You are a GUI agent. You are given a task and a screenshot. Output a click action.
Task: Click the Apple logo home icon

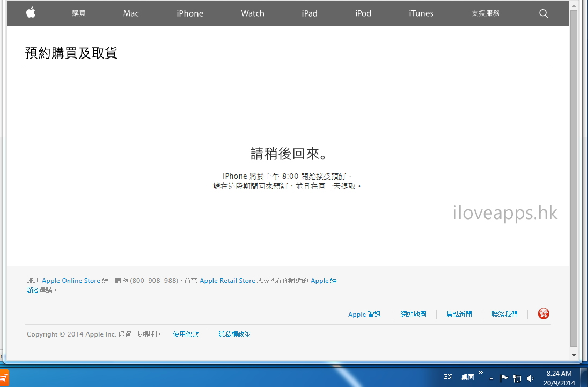click(31, 13)
